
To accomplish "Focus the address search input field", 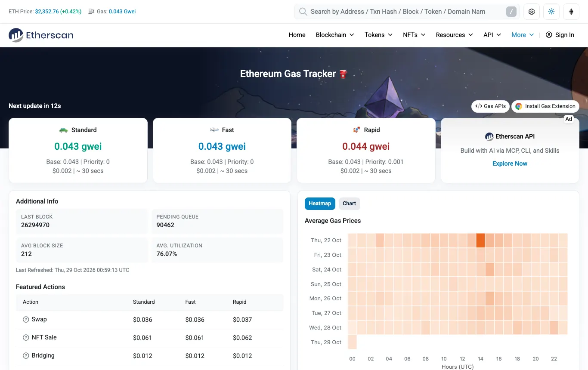I will pyautogui.click(x=407, y=12).
